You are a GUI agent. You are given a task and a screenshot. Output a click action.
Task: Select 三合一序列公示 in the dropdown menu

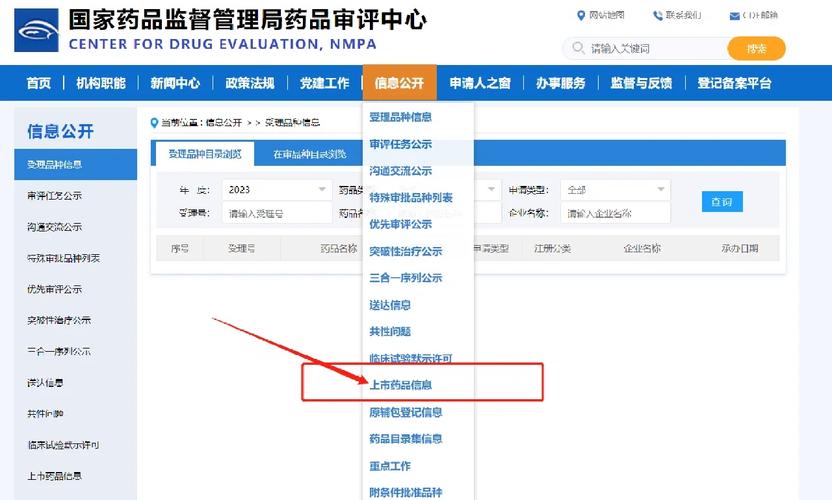click(x=406, y=278)
